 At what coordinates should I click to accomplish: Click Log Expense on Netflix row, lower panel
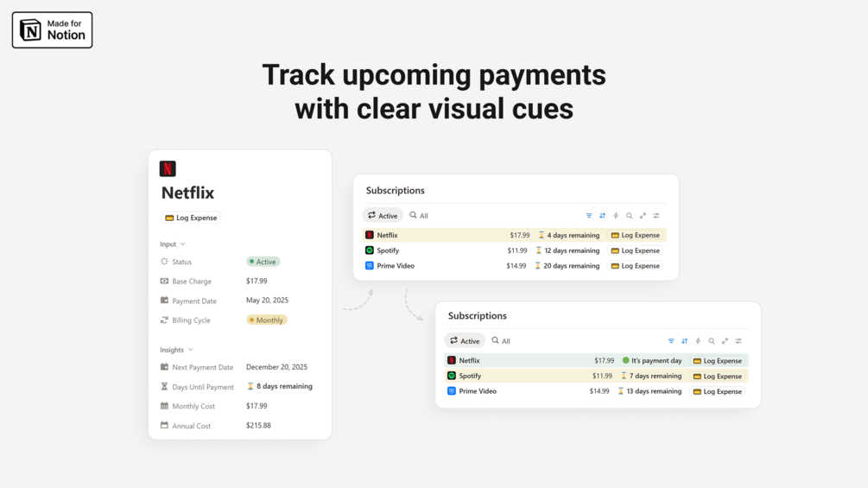point(718,361)
